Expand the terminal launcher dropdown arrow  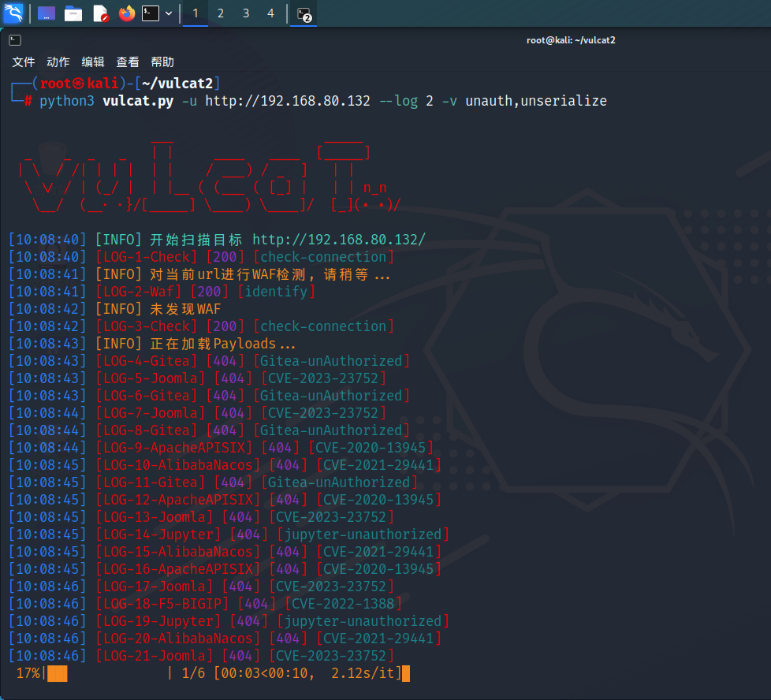point(169,13)
